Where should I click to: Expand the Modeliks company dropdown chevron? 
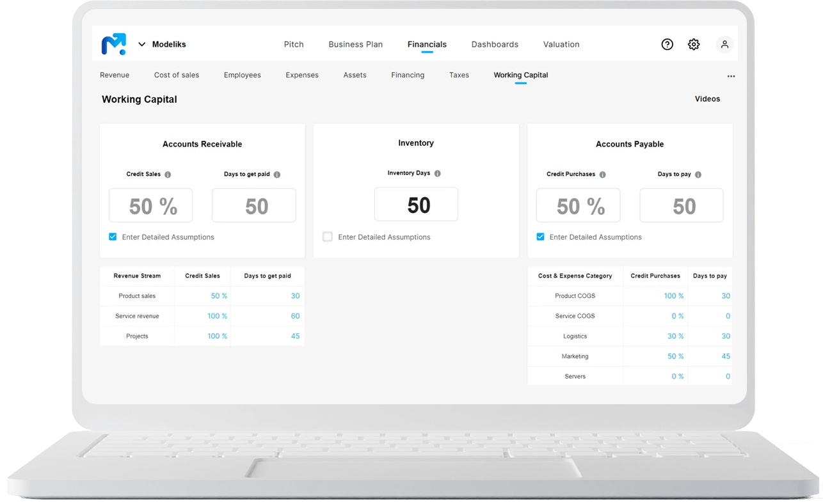coord(141,45)
